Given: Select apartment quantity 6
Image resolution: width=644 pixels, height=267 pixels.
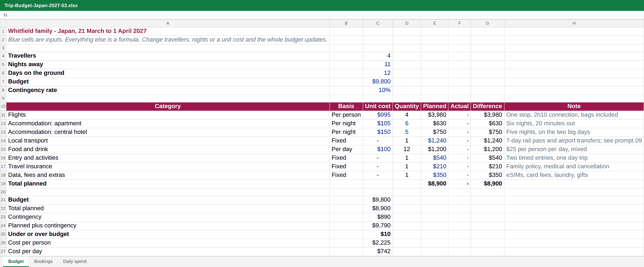Looking at the screenshot, I should click(407, 123).
